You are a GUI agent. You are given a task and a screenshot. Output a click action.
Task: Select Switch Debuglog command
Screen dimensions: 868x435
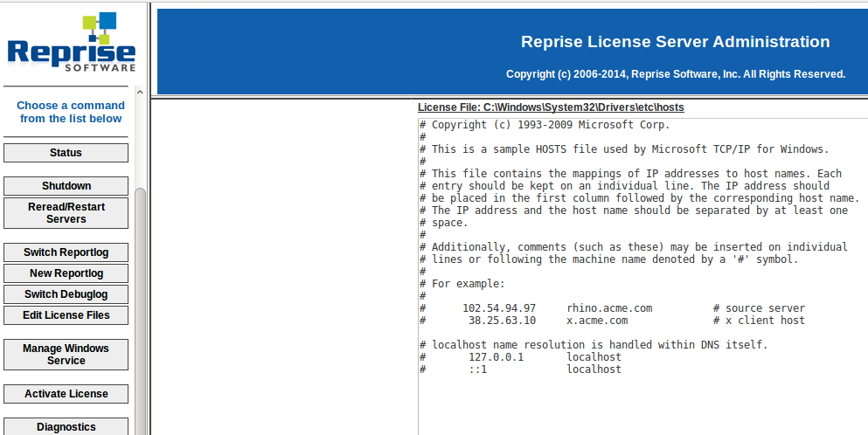click(66, 294)
